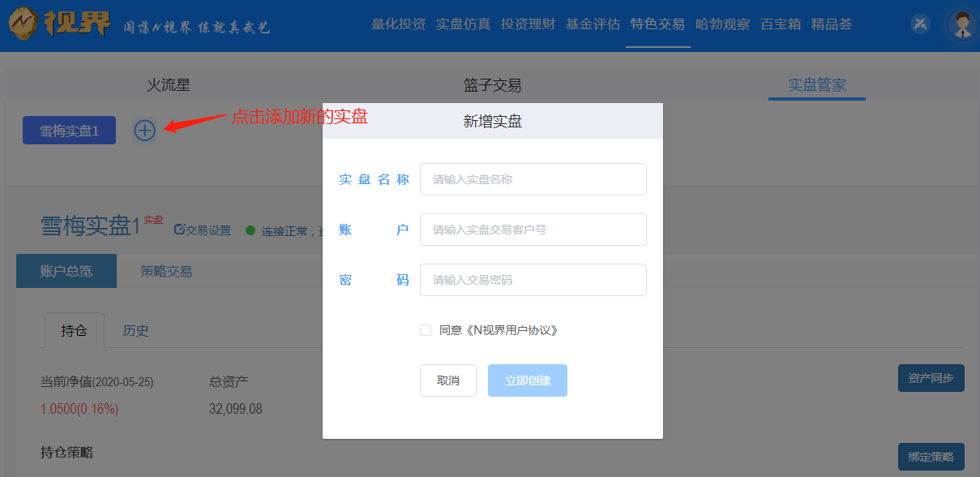Click the 取消 button
Viewport: 980px width, 477px height.
[448, 380]
